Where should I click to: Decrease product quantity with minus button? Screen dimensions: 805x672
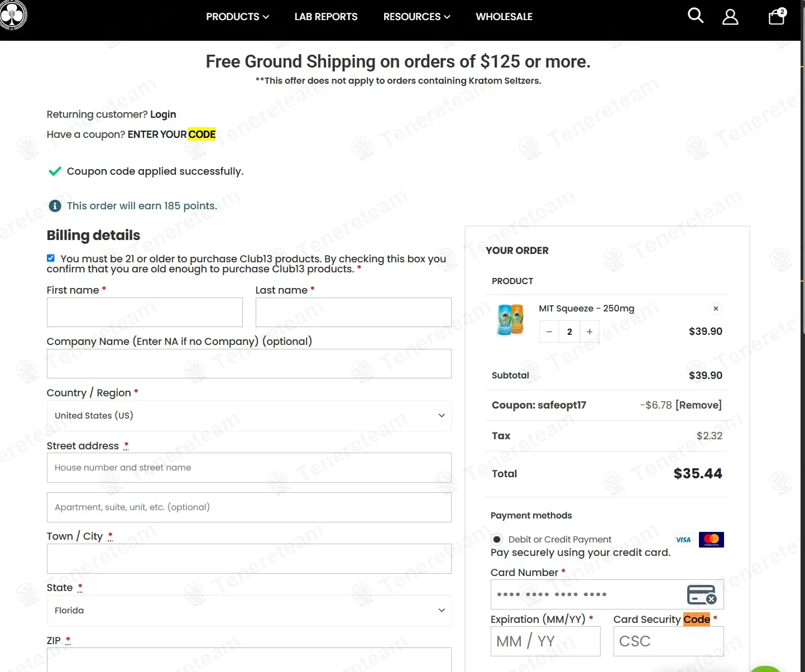coord(549,332)
